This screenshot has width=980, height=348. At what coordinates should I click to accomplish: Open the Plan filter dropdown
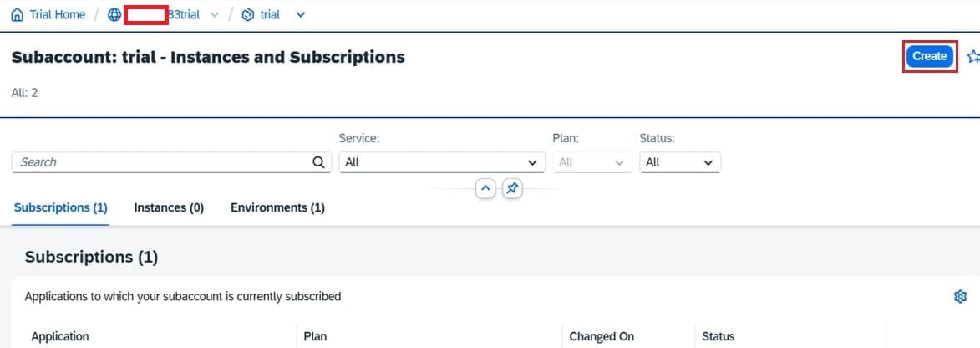tap(592, 162)
